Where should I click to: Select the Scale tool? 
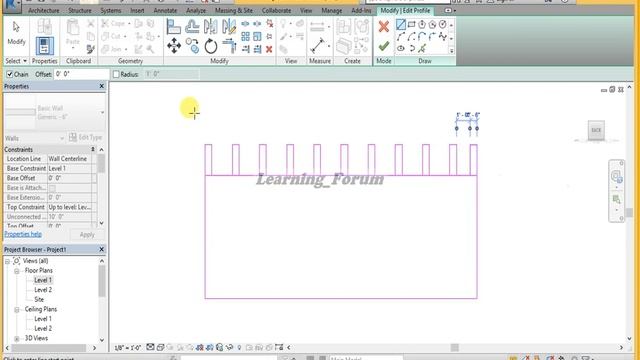click(x=257, y=37)
